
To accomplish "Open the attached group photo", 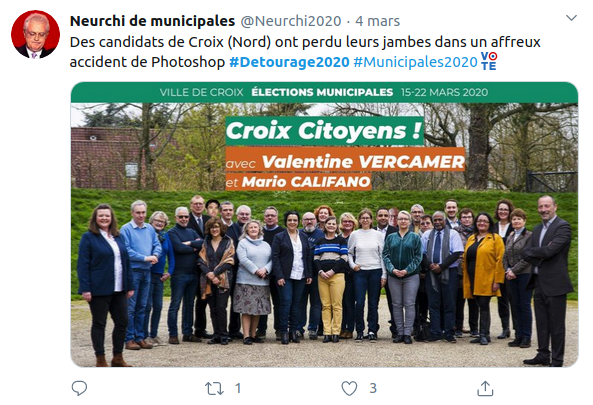I will [324, 224].
